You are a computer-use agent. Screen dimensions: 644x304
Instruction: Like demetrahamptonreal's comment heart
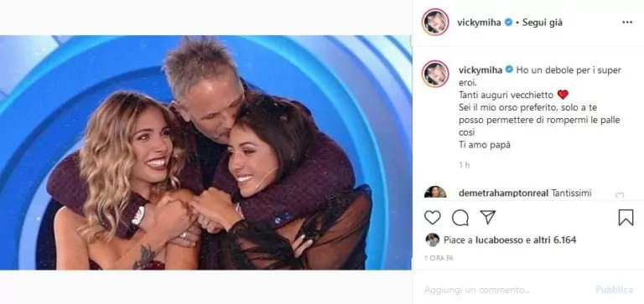click(x=620, y=195)
